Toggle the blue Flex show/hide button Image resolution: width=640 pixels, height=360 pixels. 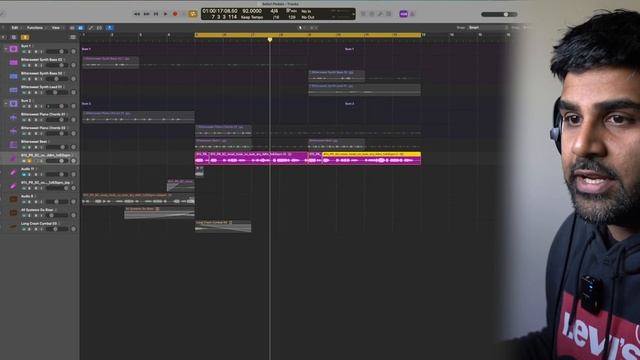coord(80,28)
